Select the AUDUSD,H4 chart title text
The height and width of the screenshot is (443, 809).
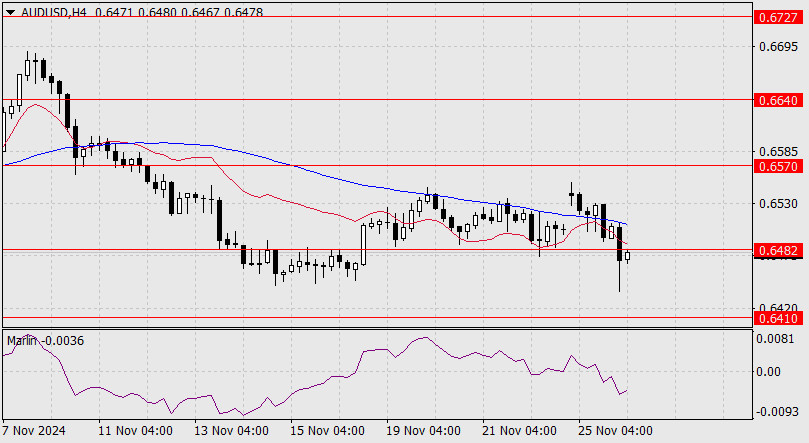coord(54,12)
